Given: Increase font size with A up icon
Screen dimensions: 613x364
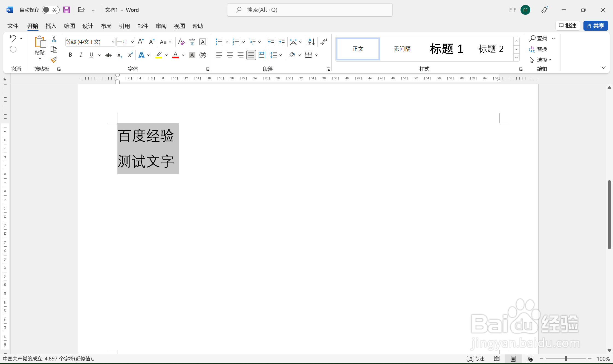Looking at the screenshot, I should coord(141,42).
